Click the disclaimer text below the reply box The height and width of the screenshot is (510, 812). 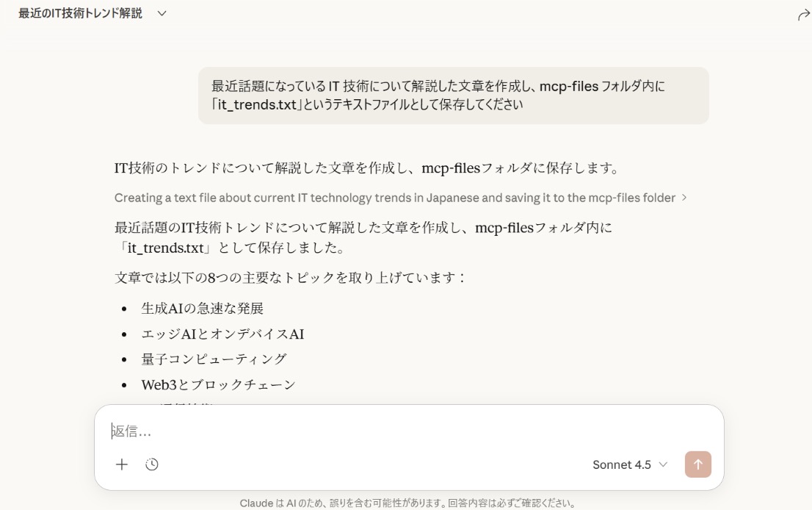click(407, 503)
